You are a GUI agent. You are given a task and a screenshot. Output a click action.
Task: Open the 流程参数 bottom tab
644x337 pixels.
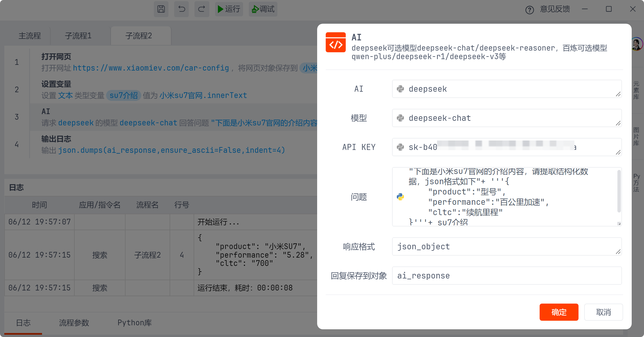[74, 323]
